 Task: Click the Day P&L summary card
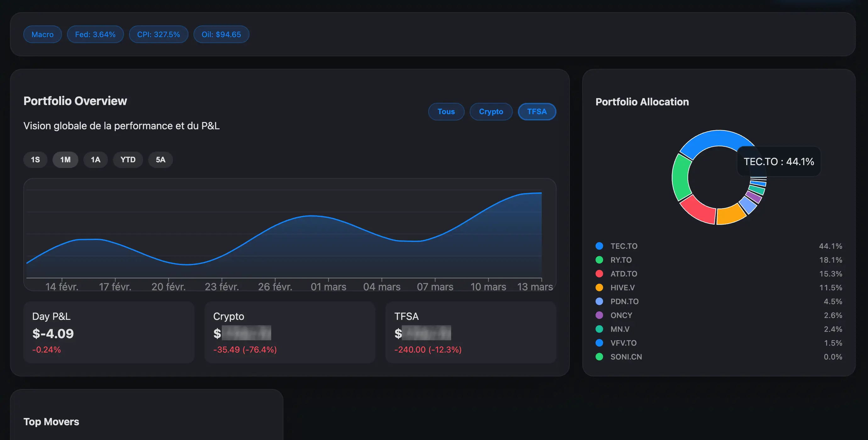(109, 332)
